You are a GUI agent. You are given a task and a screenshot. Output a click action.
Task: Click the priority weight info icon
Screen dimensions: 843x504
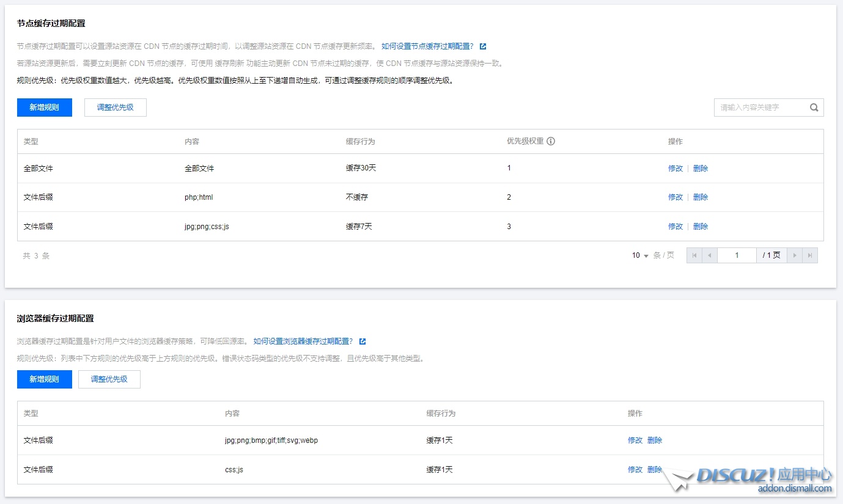[x=551, y=141]
